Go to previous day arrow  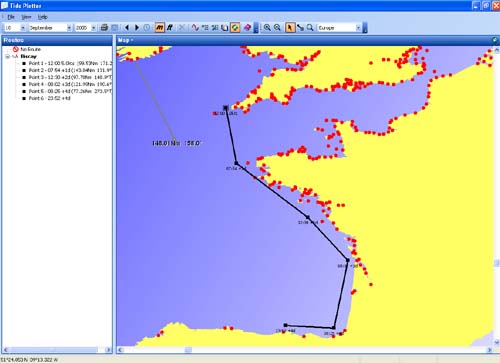pos(127,28)
